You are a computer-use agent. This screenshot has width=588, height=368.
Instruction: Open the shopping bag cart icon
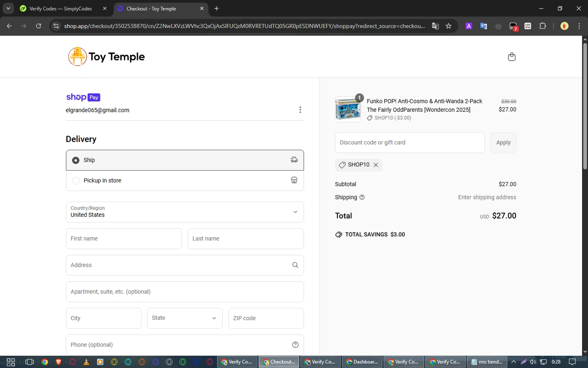point(512,57)
